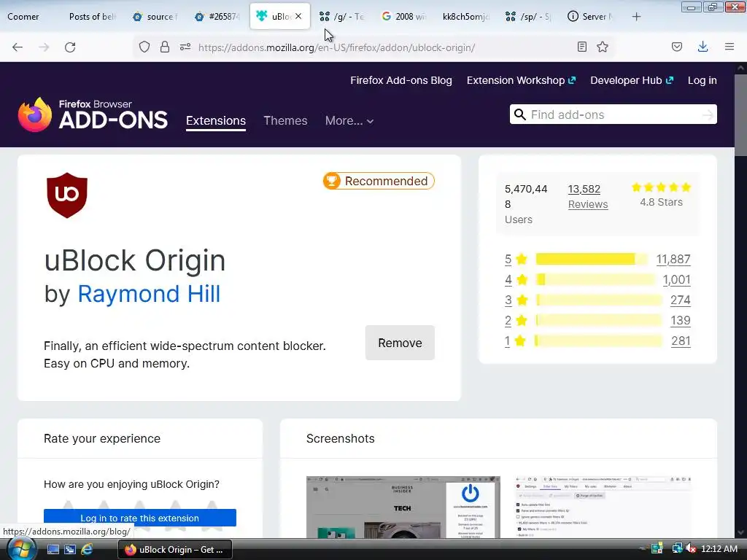Switch to the Coomer tab
Image resolution: width=747 pixels, height=560 pixels.
[x=29, y=17]
